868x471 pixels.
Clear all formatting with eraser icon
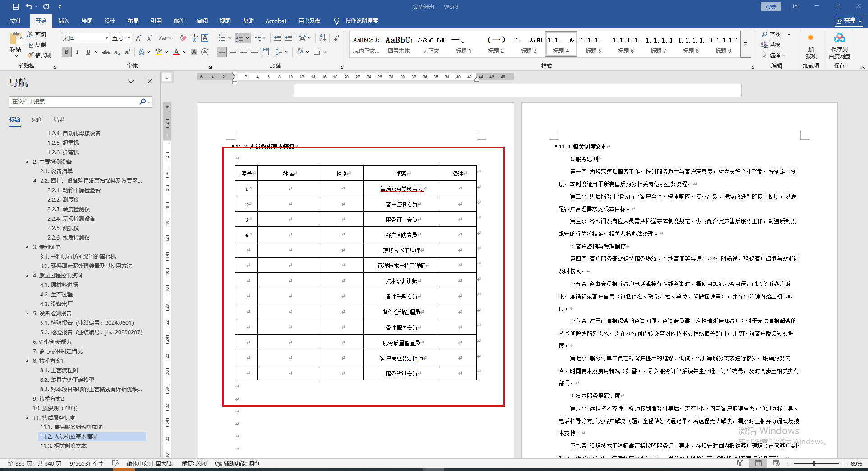click(x=183, y=38)
